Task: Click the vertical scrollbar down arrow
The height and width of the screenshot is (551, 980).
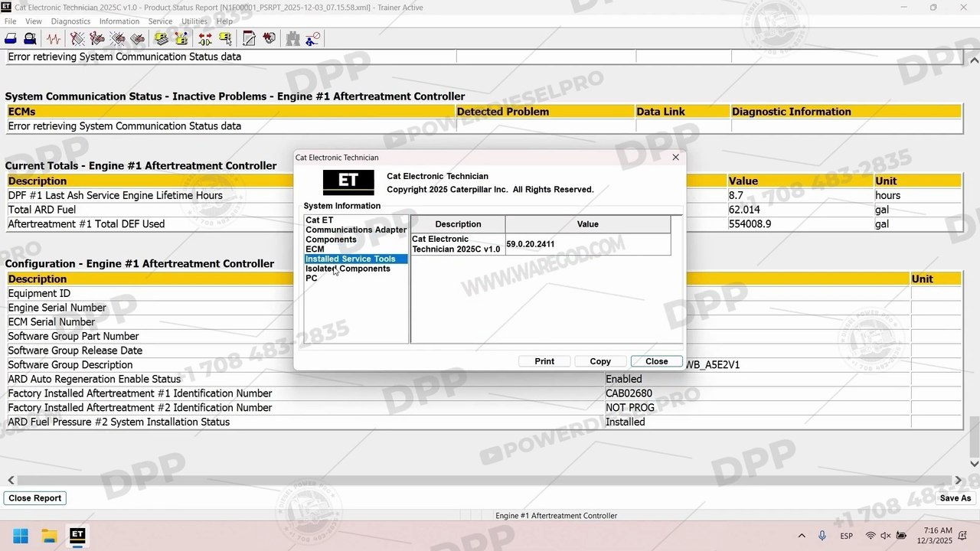Action: (975, 464)
